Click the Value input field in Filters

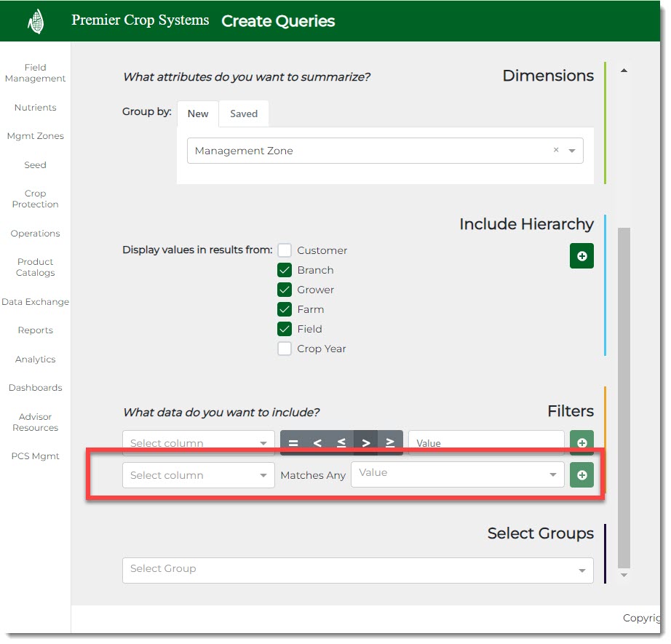(x=485, y=442)
